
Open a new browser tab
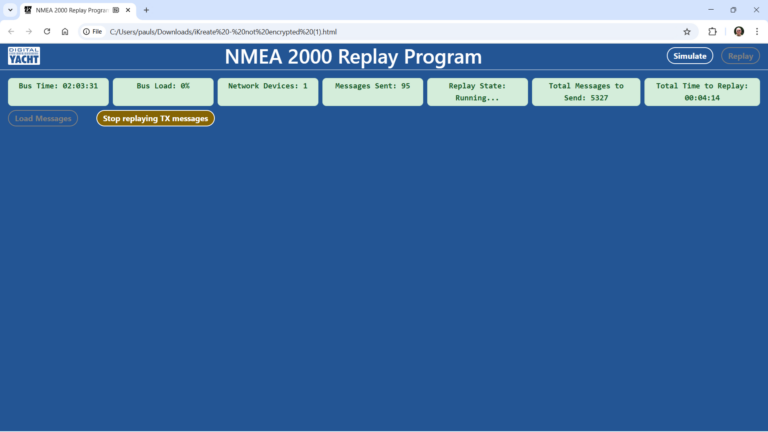click(146, 10)
